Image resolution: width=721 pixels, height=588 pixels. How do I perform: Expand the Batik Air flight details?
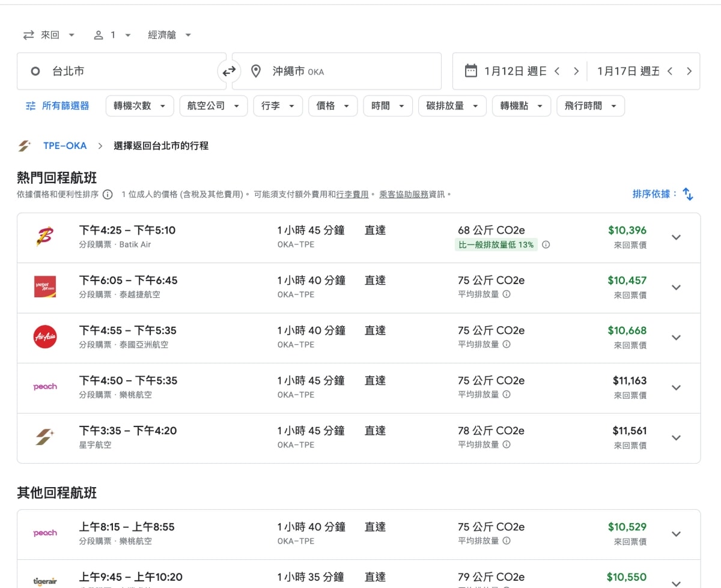[676, 237]
